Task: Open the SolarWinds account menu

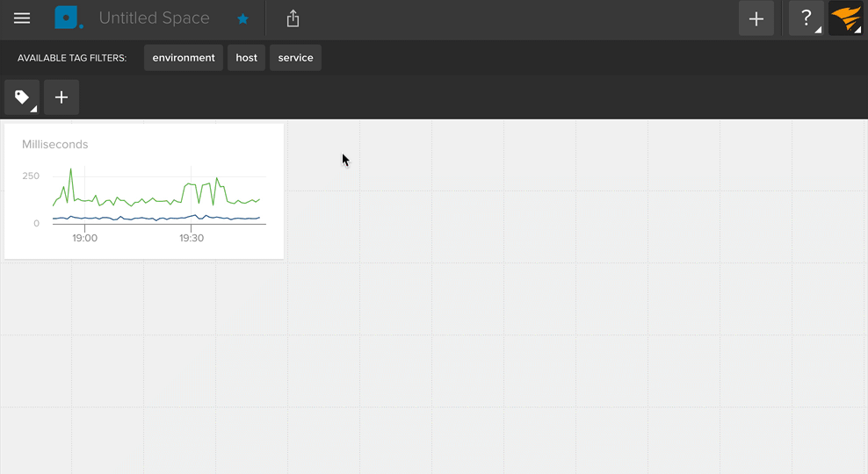Action: pos(846,18)
